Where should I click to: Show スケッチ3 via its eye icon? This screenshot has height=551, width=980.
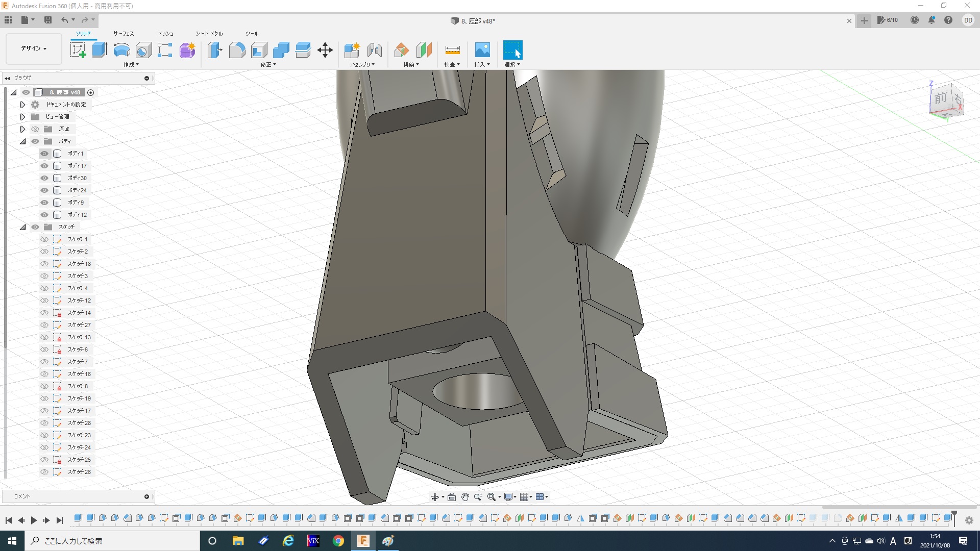[x=44, y=276]
